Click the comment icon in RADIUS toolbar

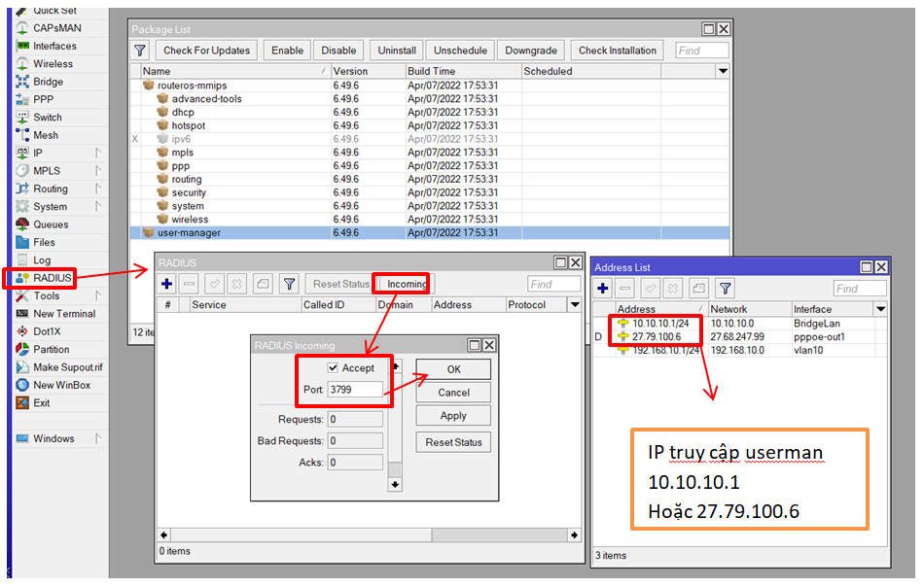262,284
